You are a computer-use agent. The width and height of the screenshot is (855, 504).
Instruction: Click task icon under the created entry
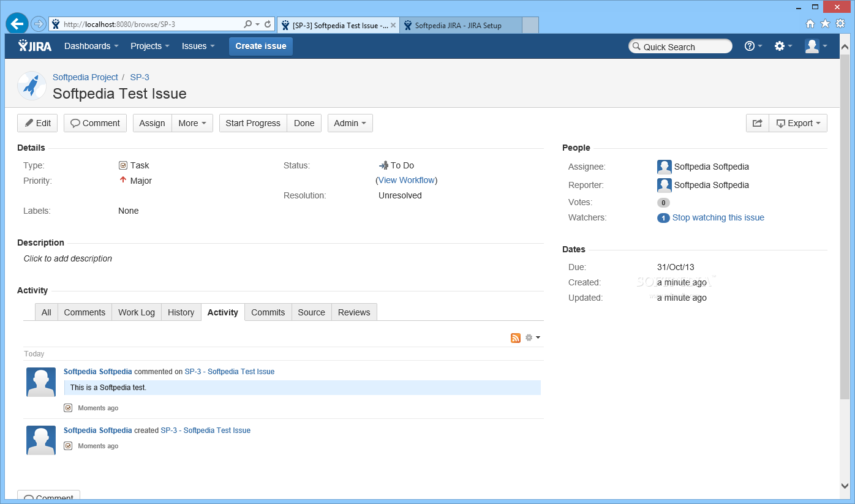tap(68, 446)
